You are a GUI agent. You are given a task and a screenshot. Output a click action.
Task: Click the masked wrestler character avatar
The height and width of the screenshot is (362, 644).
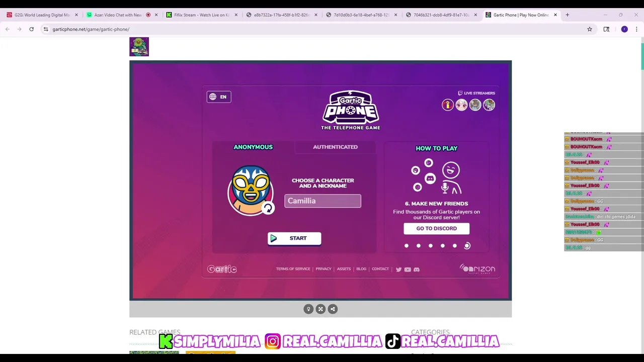point(250,190)
